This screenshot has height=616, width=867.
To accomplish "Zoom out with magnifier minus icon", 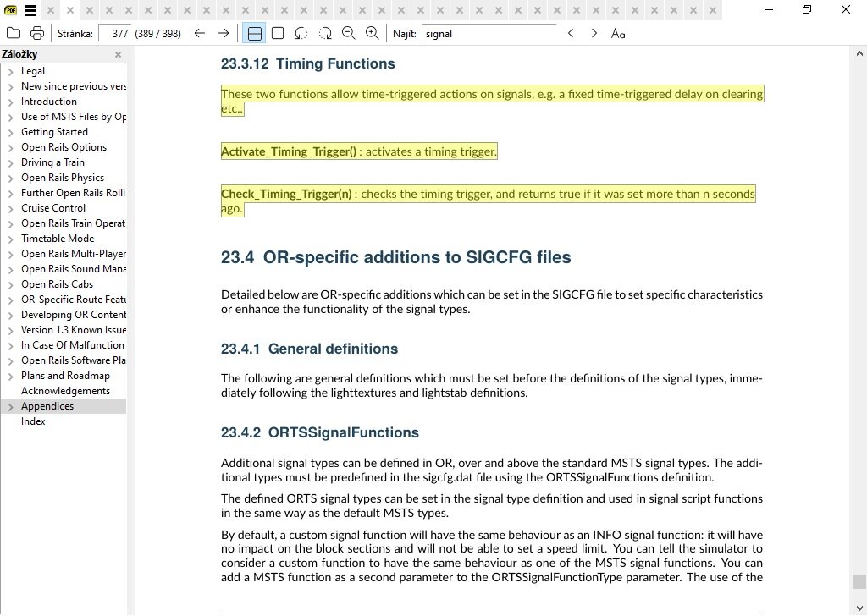I will [348, 34].
